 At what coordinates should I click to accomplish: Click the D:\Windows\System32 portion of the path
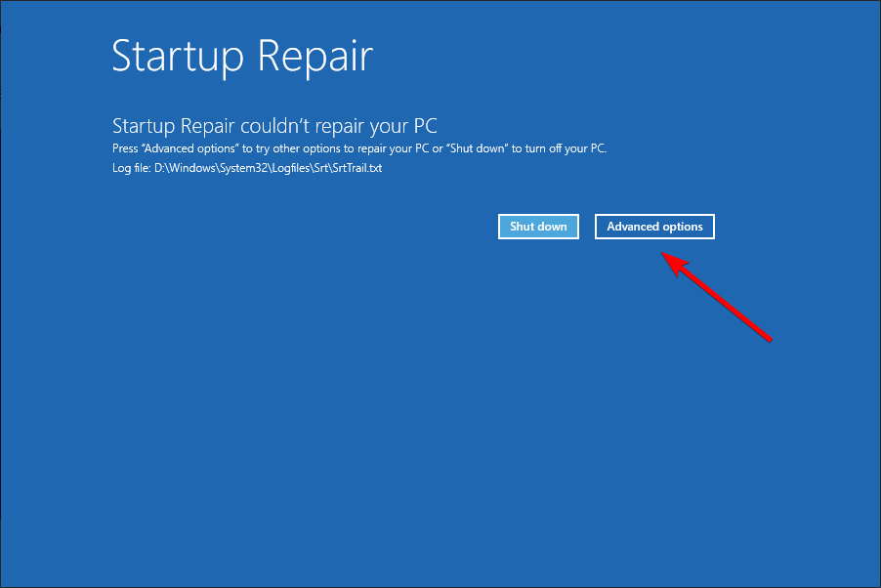click(x=214, y=167)
